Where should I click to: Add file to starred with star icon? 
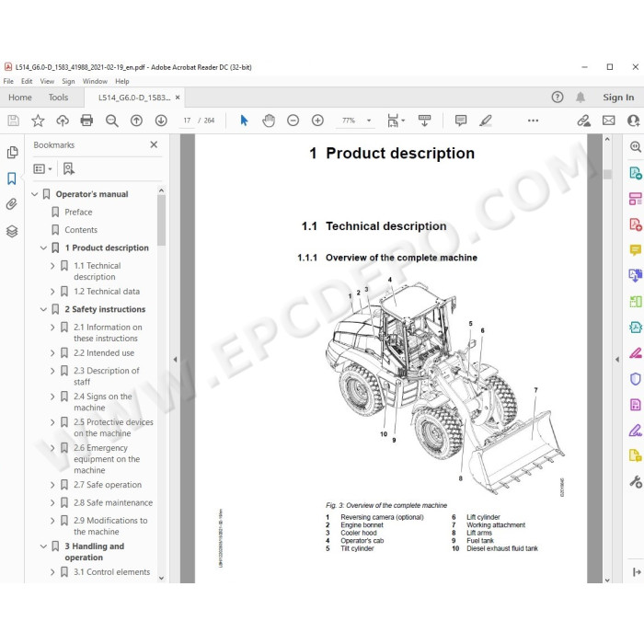38,121
